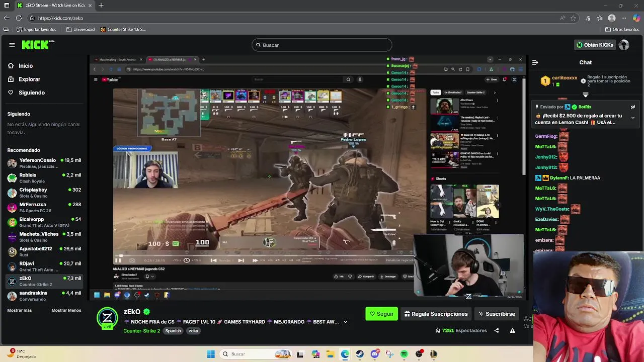Open Steam from the taskbar
The width and height of the screenshot is (644, 362).
[x=360, y=354]
